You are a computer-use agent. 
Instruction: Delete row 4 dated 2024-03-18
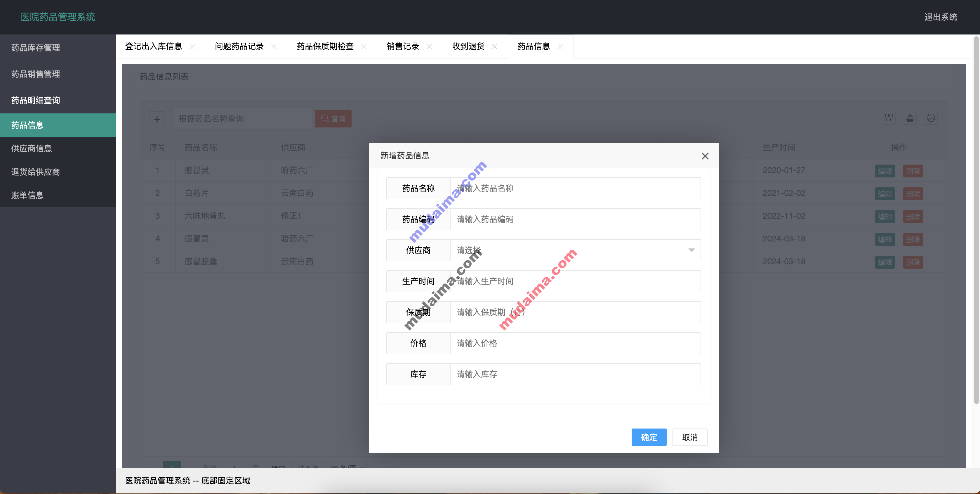913,240
